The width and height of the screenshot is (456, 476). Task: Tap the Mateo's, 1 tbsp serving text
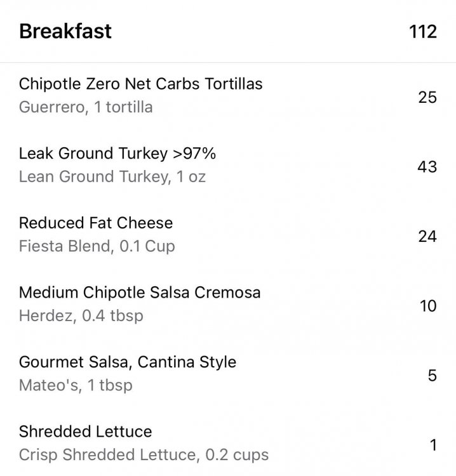[76, 385]
